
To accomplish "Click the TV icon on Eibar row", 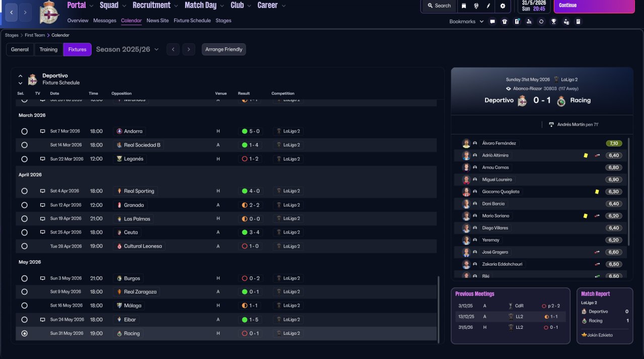I will (x=43, y=320).
